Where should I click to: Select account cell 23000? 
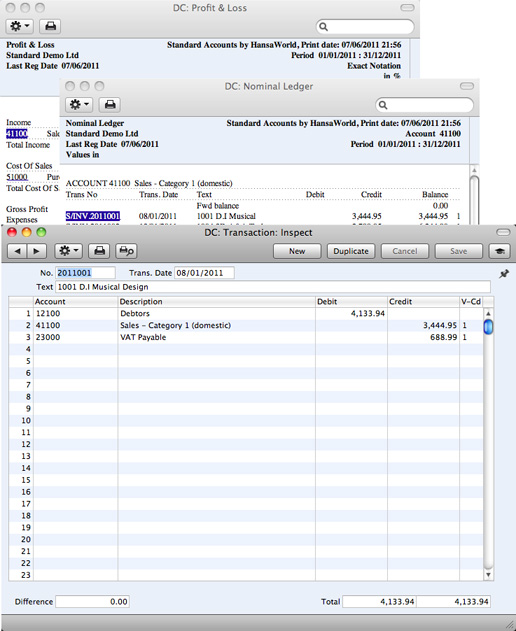pos(75,337)
